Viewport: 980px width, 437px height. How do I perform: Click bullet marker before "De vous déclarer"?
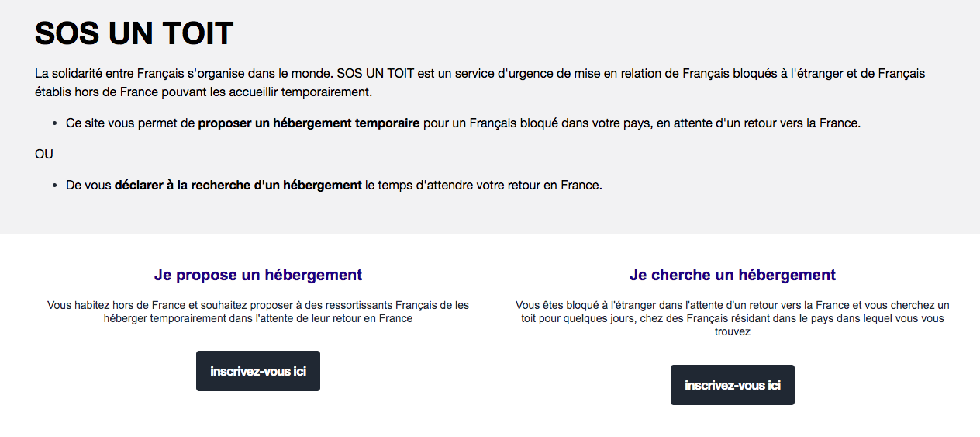point(54,186)
